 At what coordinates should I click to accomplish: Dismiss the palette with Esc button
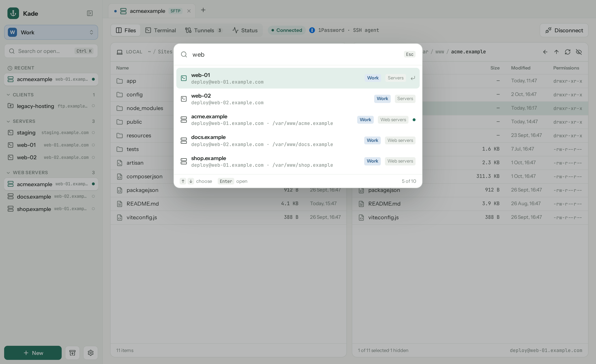[x=410, y=54]
